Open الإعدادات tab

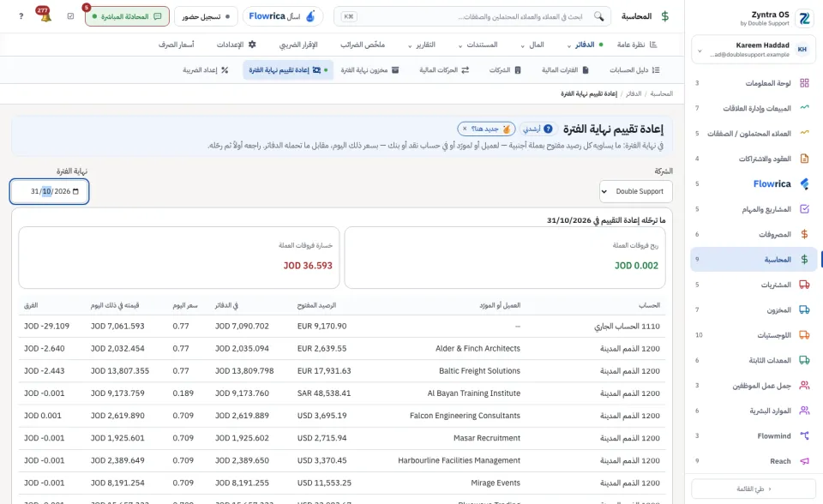[237, 45]
